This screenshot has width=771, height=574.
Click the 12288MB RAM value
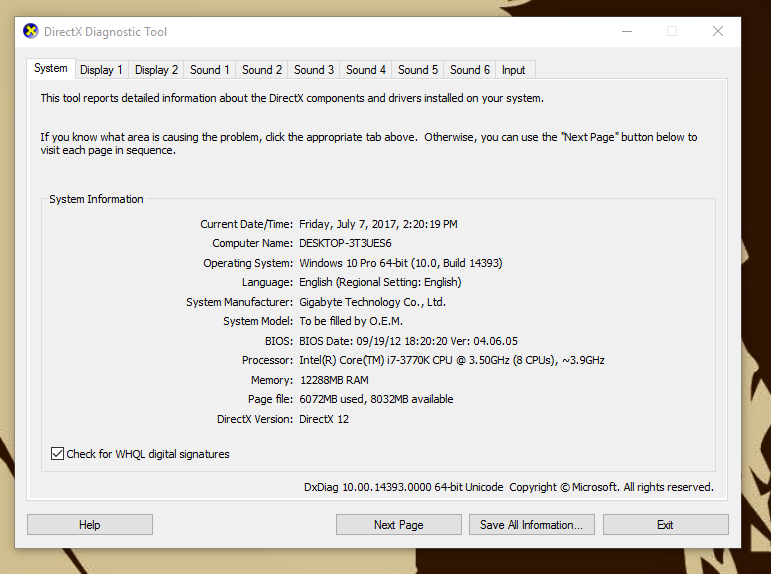click(x=334, y=380)
